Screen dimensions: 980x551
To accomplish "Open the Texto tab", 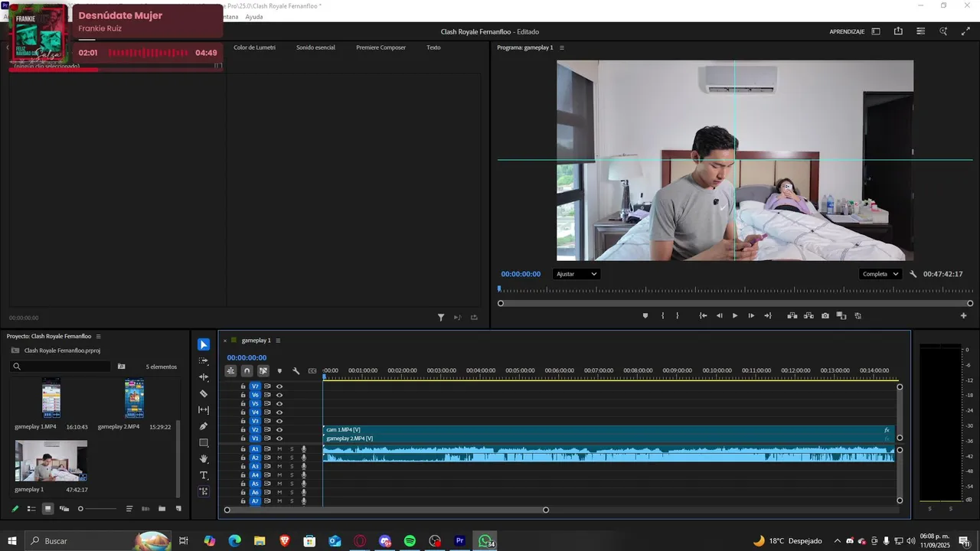I will (433, 47).
